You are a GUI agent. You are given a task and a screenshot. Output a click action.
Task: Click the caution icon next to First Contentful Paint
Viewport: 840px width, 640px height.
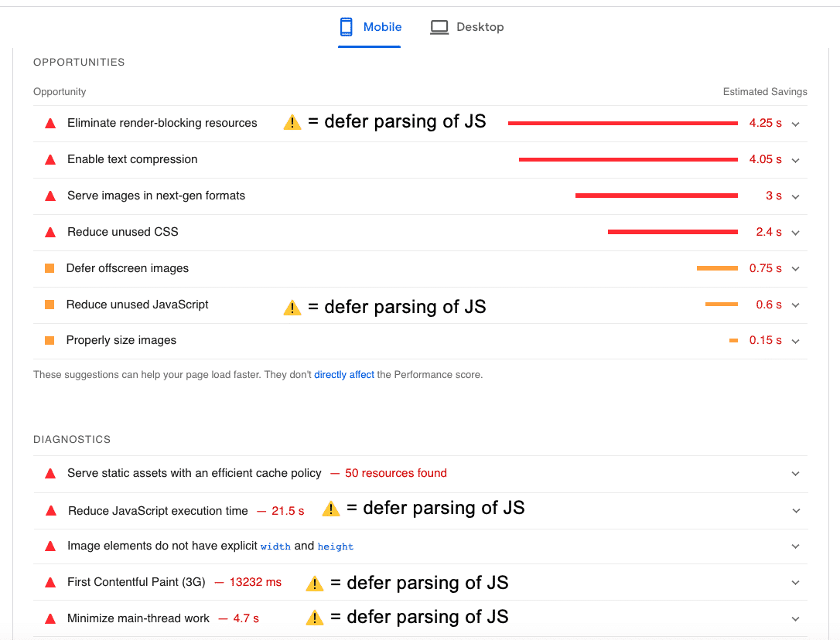[314, 584]
